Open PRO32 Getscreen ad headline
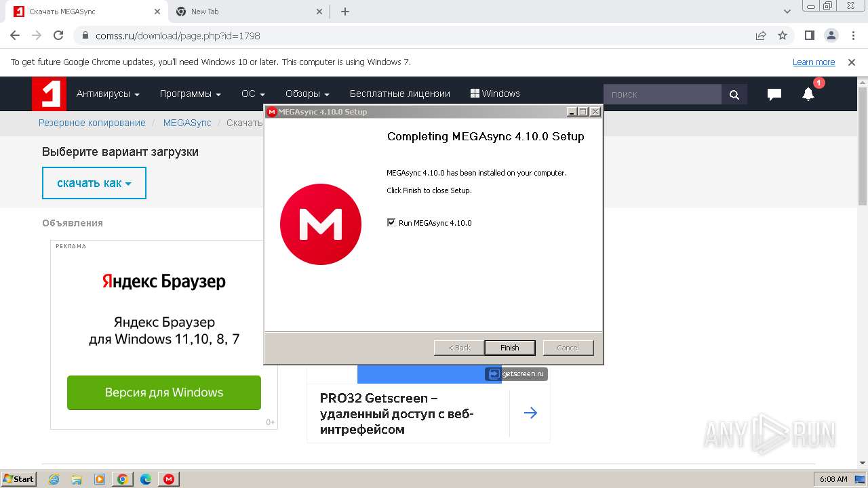The image size is (868, 488). point(397,413)
